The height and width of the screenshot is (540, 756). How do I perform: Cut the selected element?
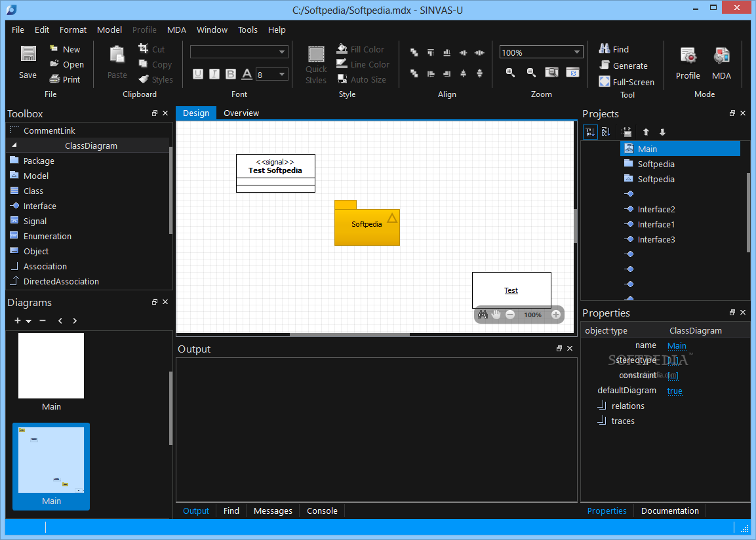(x=151, y=49)
